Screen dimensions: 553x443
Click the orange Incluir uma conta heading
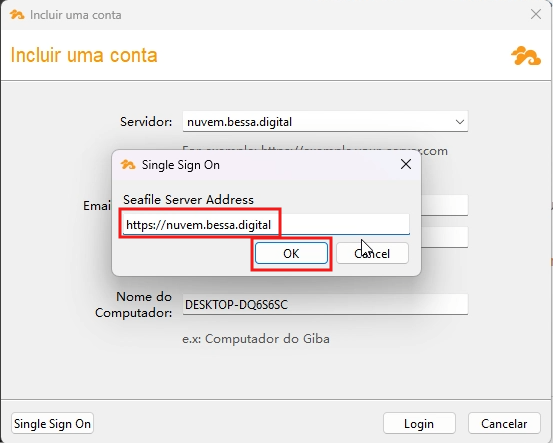(x=84, y=55)
